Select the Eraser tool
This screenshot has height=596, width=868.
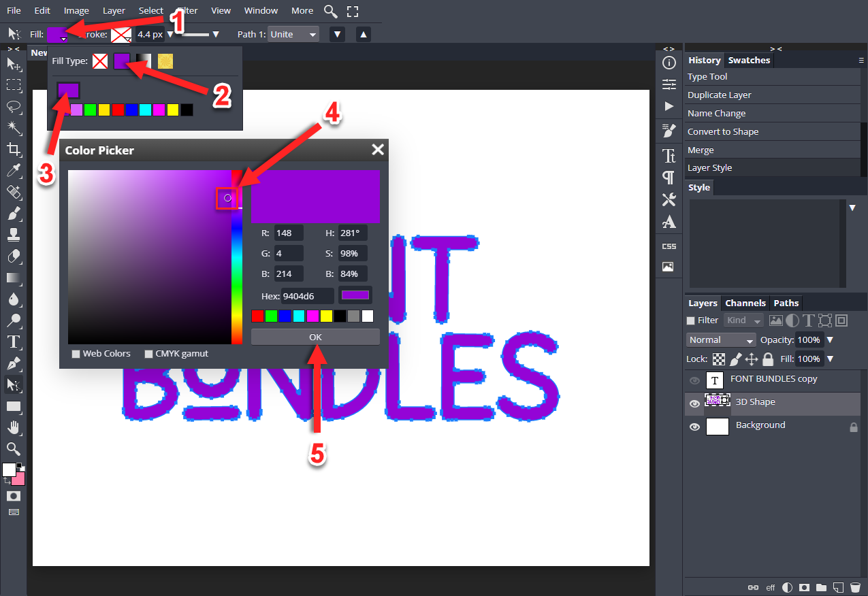(x=13, y=256)
